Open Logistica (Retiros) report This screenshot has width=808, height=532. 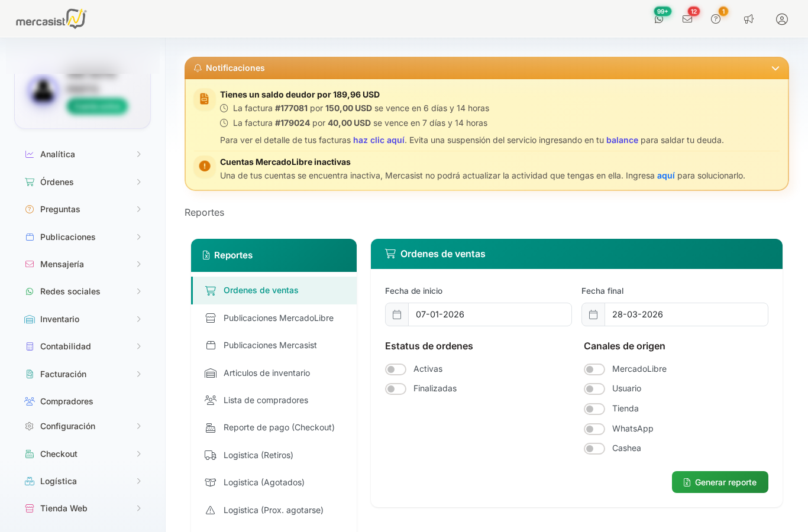click(258, 455)
